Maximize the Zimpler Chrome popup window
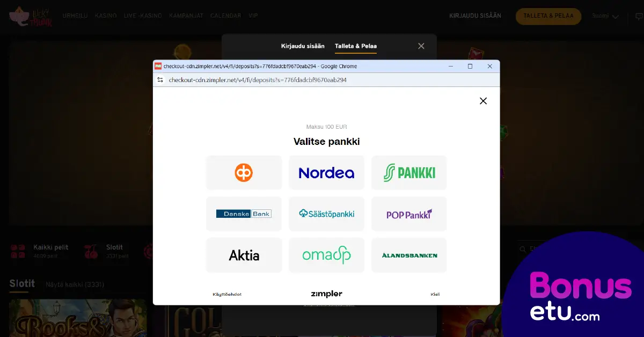 [470, 66]
